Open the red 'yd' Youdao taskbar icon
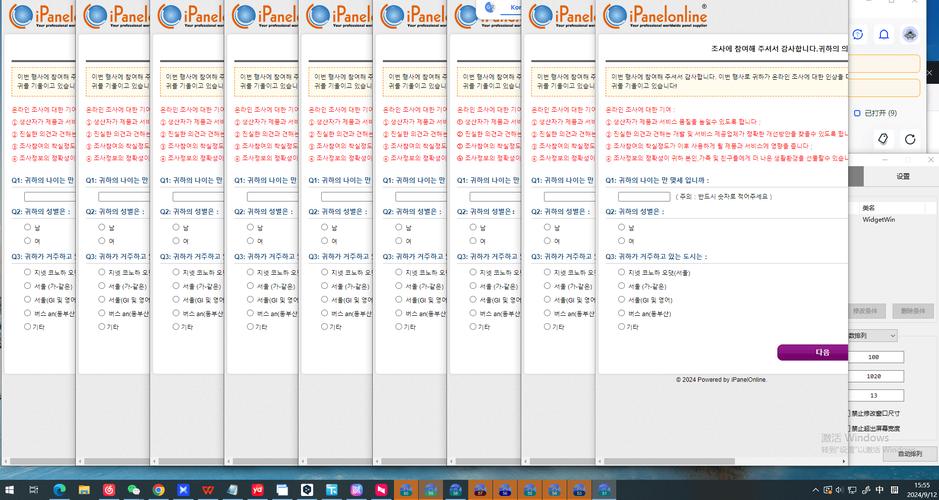The height and width of the screenshot is (500, 939). tap(258, 489)
